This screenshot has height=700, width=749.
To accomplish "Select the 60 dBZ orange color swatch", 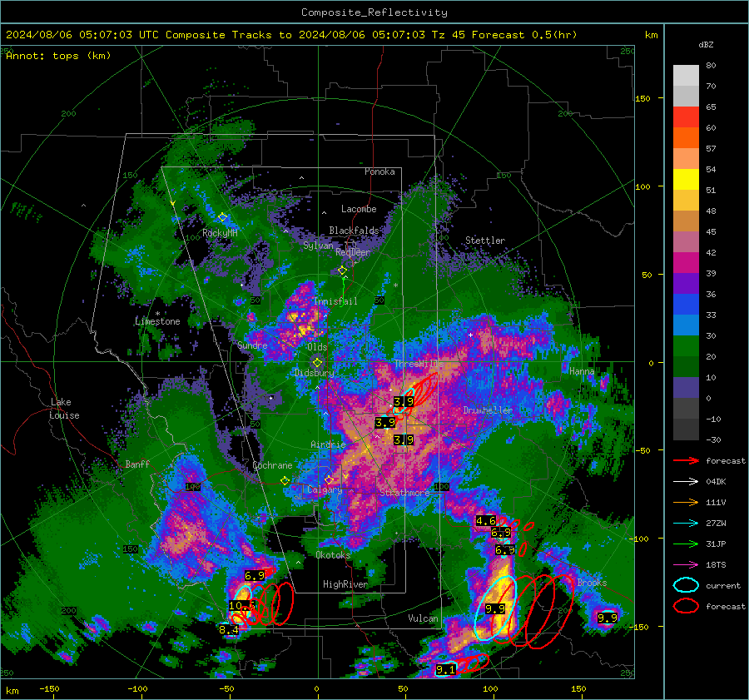I will pos(686,137).
